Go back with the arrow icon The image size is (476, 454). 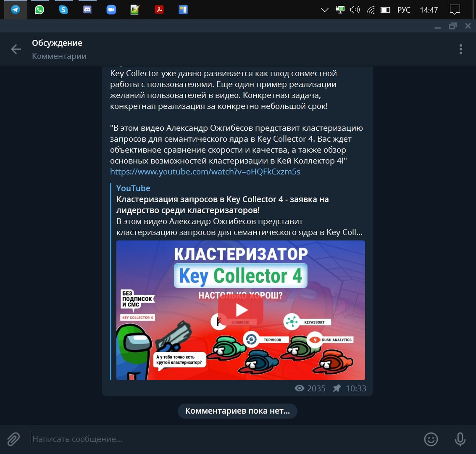coord(16,49)
